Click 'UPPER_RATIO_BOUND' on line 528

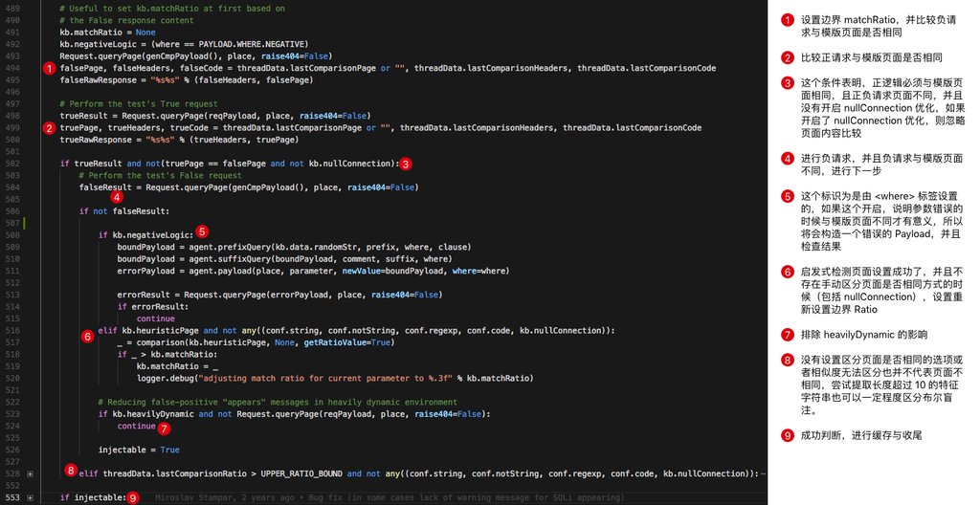pos(301,473)
